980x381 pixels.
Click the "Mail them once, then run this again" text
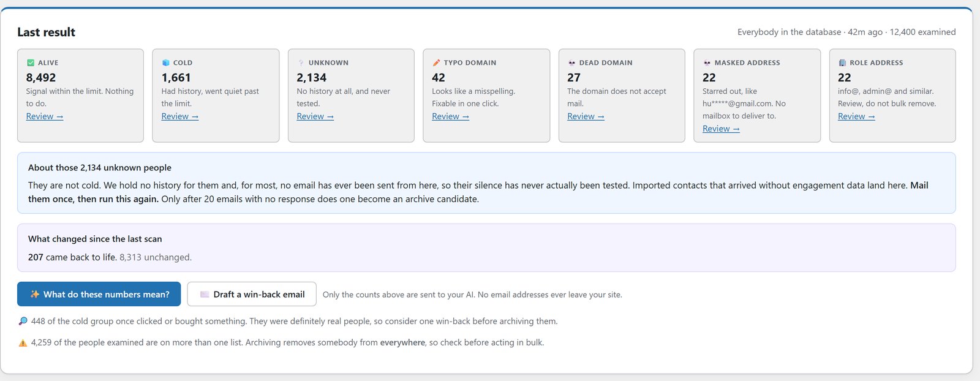pyautogui.click(x=478, y=192)
